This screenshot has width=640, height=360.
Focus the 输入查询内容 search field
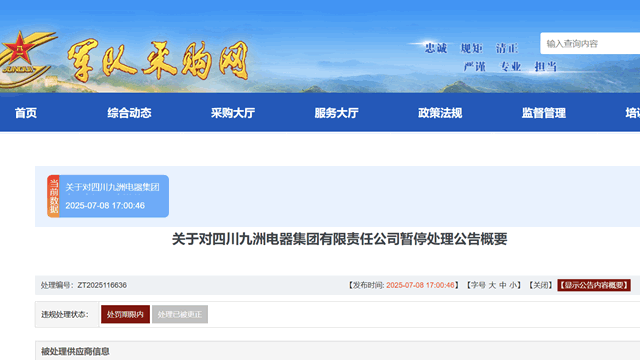(x=590, y=43)
